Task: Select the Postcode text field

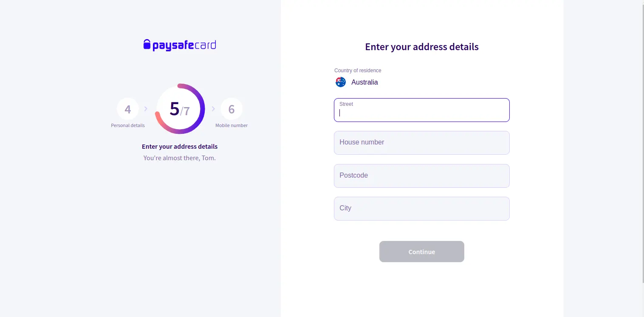Action: 422,176
